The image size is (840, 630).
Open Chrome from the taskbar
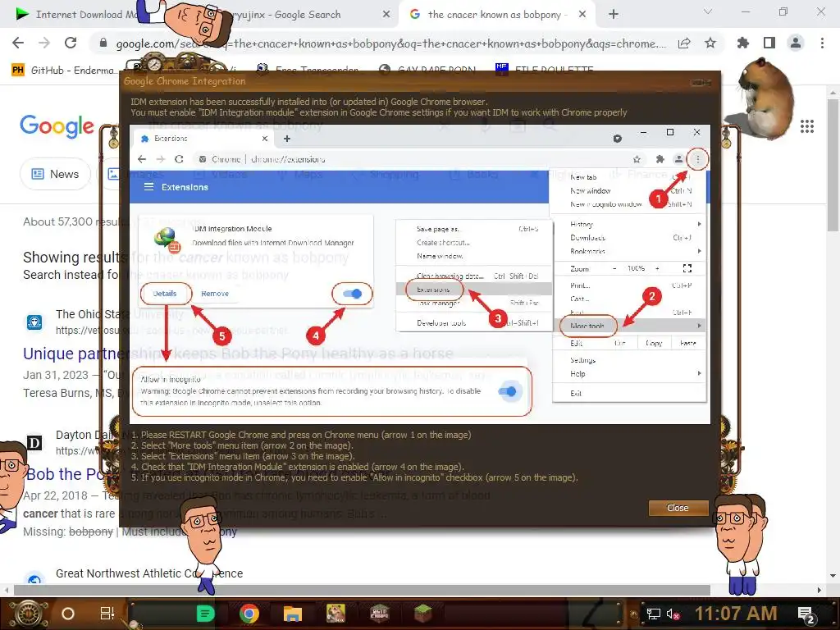pos(249,614)
